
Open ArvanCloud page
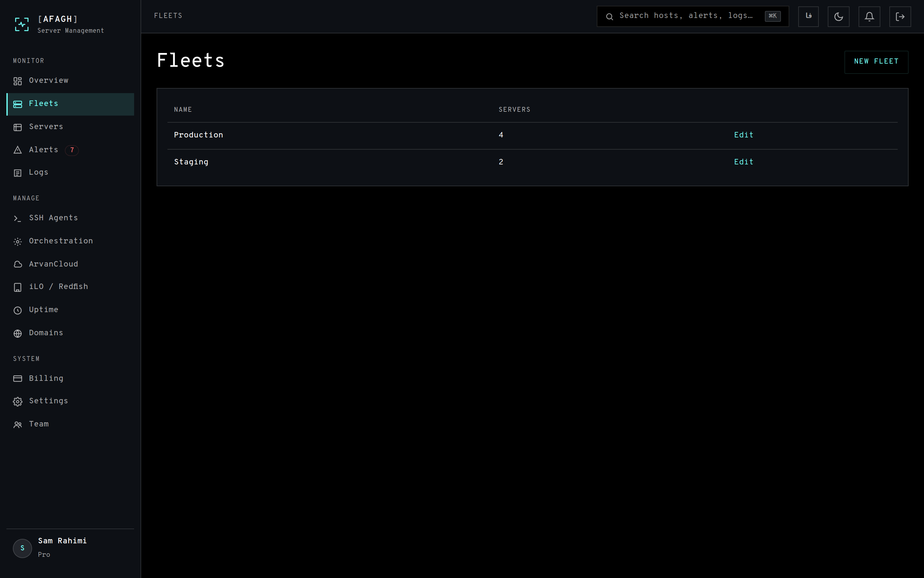[70, 264]
